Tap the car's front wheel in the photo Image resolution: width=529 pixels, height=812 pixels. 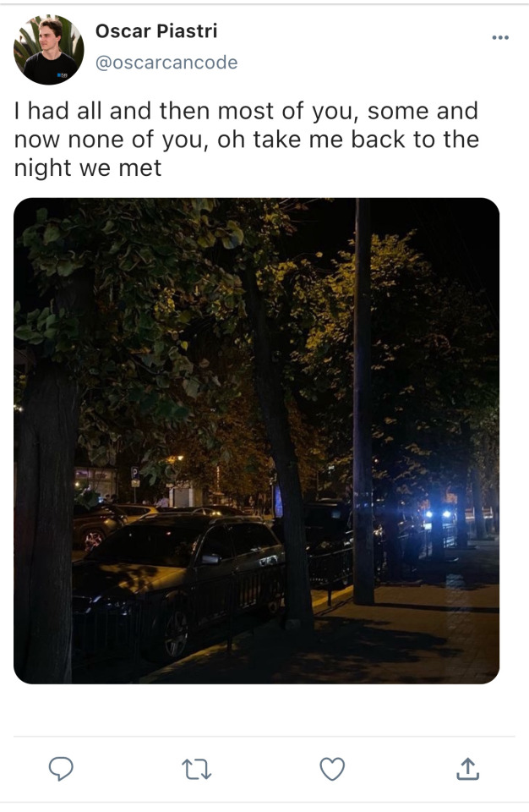(x=176, y=634)
